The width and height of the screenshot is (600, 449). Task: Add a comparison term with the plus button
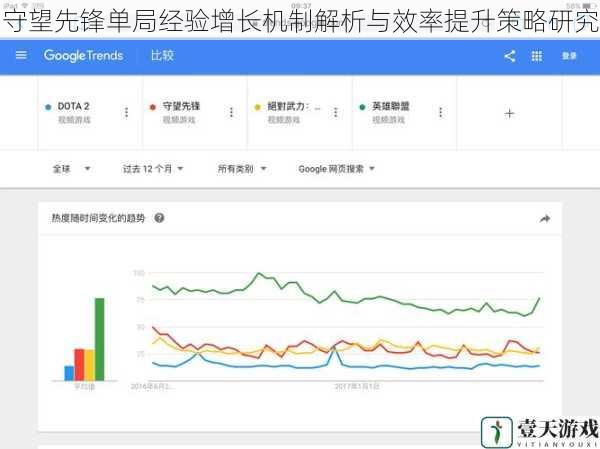(509, 114)
